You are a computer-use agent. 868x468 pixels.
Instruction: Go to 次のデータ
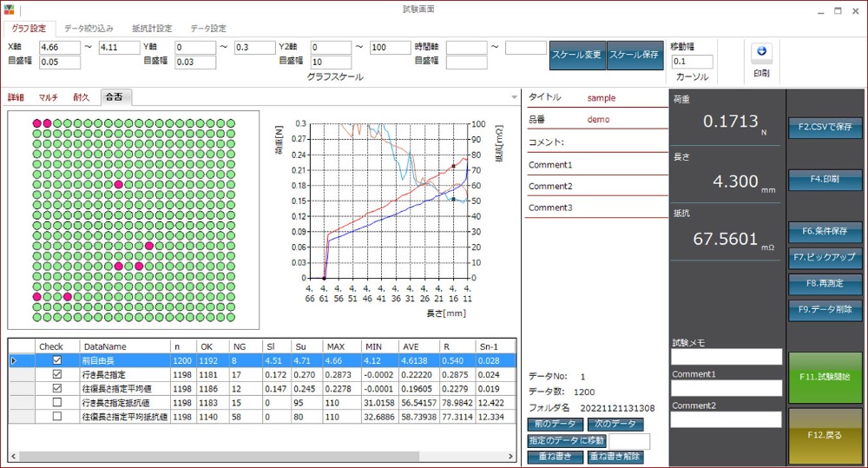[x=615, y=425]
